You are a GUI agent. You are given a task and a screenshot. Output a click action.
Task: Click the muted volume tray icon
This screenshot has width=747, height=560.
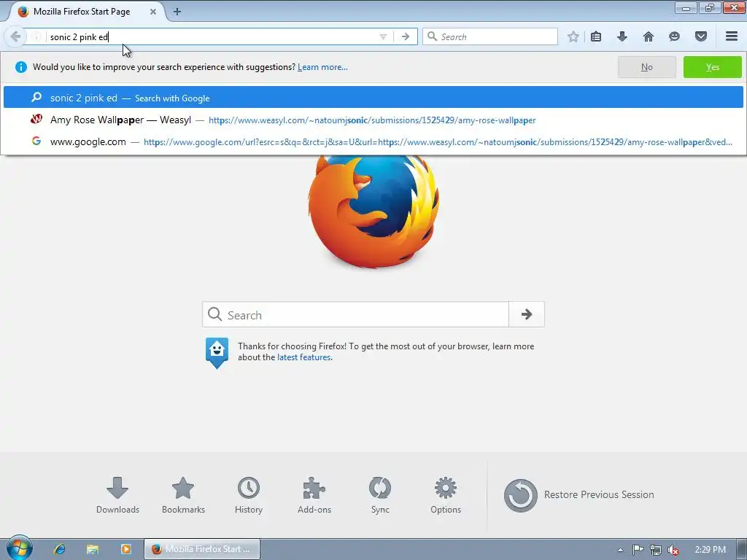(673, 550)
